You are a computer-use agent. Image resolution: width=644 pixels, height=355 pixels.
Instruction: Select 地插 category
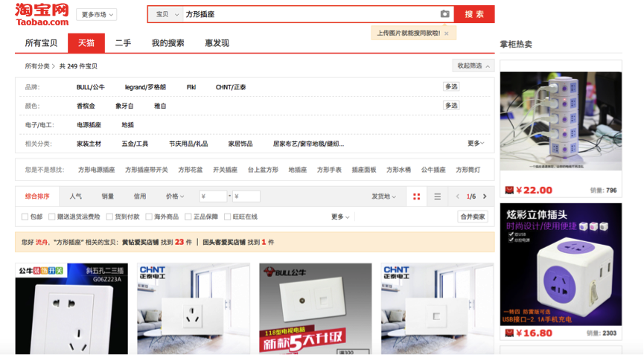coord(127,125)
